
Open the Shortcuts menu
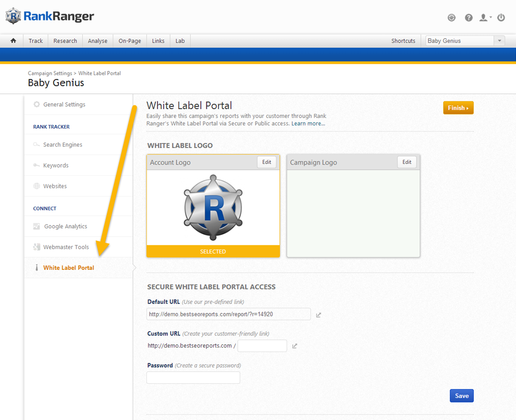(403, 41)
